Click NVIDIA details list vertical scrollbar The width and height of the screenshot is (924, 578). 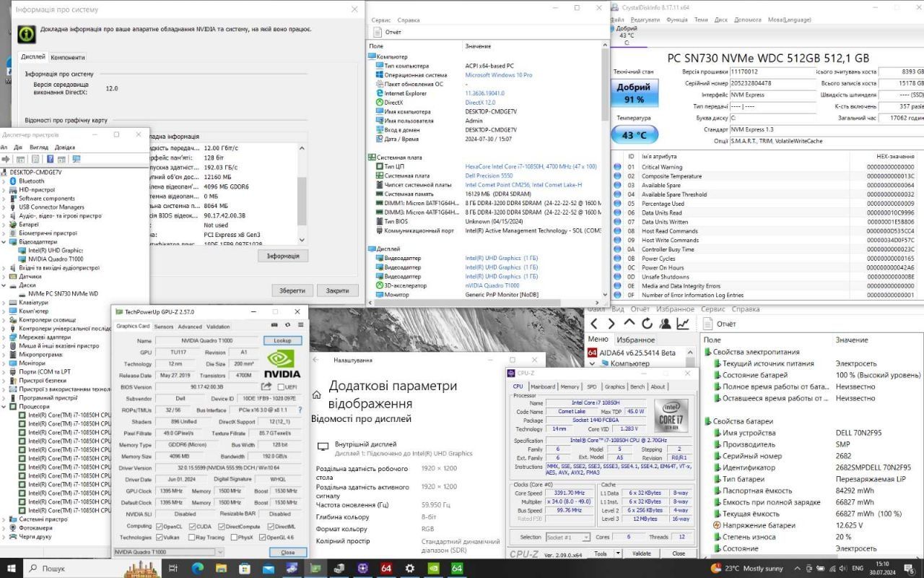pyautogui.click(x=302, y=194)
